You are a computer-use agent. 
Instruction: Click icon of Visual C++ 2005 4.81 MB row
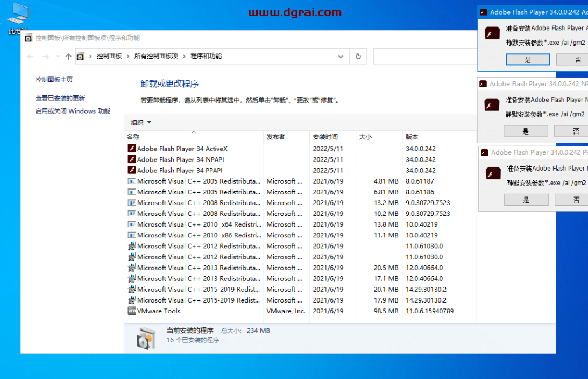pyautogui.click(x=132, y=181)
